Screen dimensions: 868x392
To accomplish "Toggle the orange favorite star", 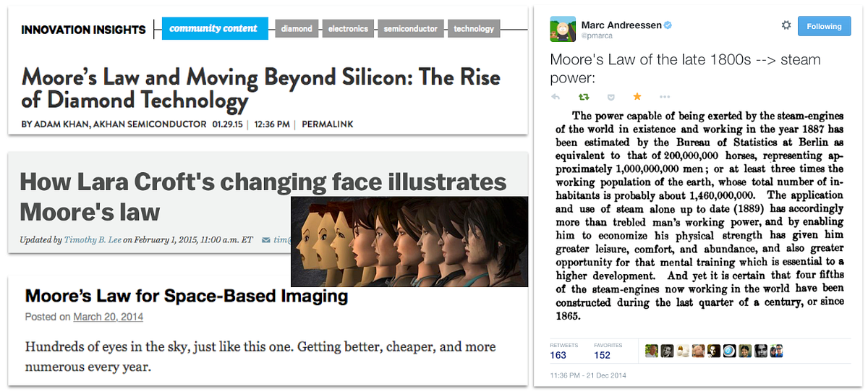I will 637,96.
